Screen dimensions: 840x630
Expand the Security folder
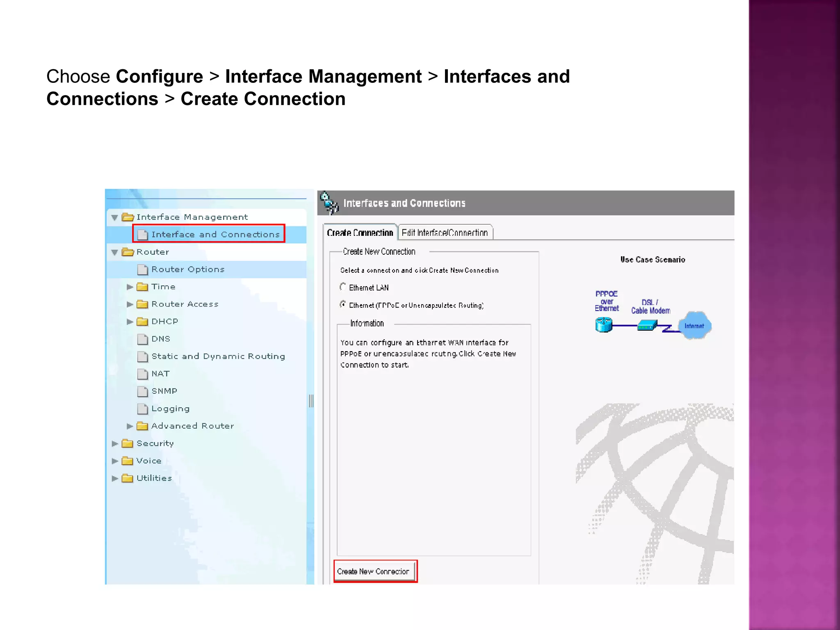[x=115, y=443]
